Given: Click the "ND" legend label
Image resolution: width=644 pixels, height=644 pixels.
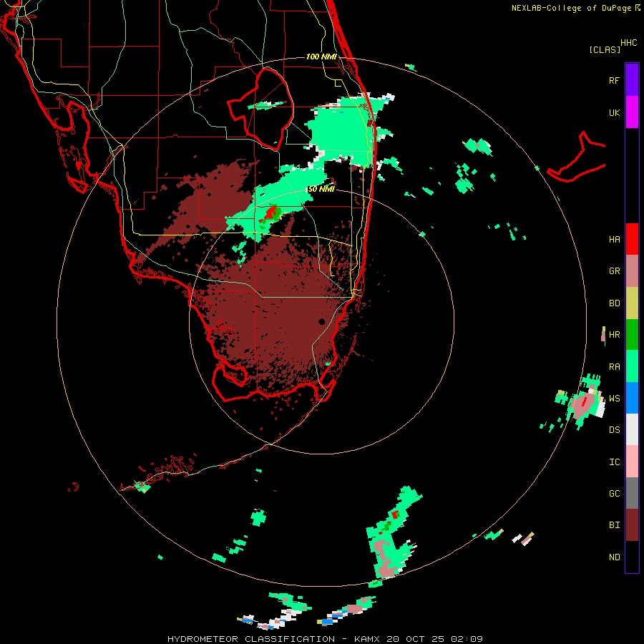Looking at the screenshot, I should 614,557.
